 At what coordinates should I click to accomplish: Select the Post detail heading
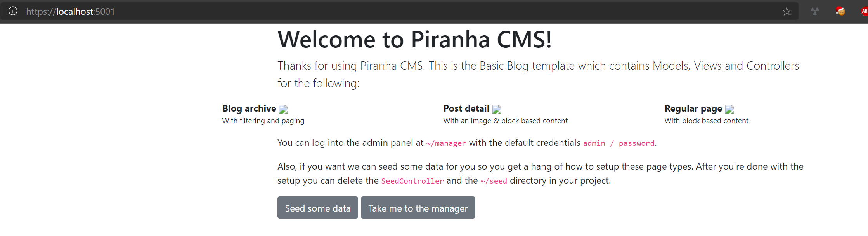click(x=466, y=108)
